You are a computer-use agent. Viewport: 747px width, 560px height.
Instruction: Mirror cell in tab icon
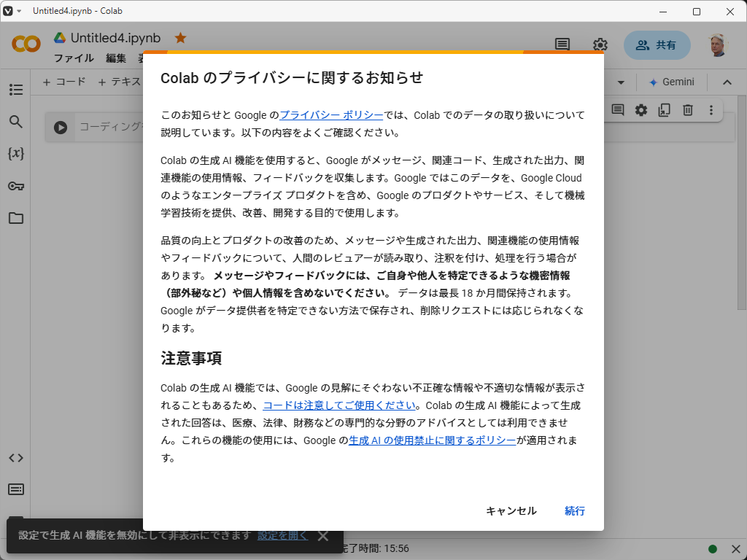point(664,110)
